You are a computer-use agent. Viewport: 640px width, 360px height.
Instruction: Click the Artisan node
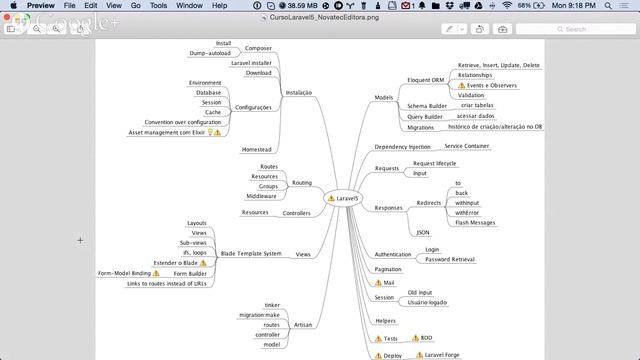pos(303,325)
